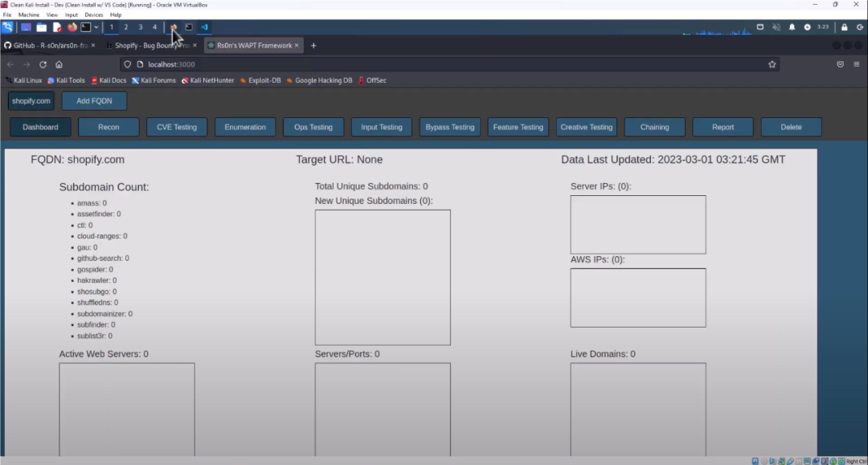Viewport: 868px width, 465px height.
Task: Unmute the volume tray icon
Action: (776, 27)
